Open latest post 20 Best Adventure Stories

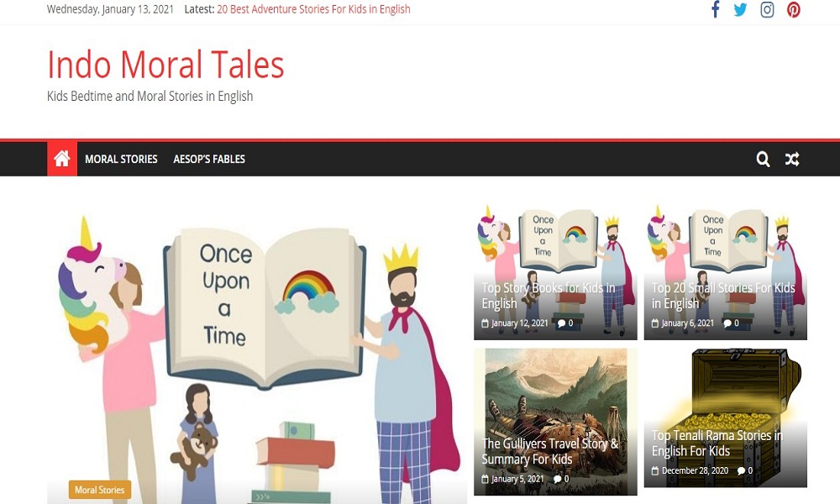(x=313, y=9)
